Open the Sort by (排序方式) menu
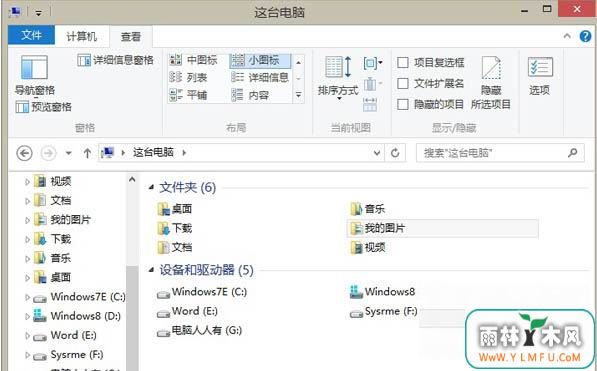This screenshot has width=597, height=371. pos(338,78)
